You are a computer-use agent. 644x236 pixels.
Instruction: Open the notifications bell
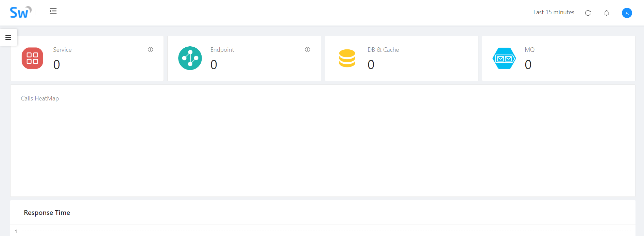point(607,13)
